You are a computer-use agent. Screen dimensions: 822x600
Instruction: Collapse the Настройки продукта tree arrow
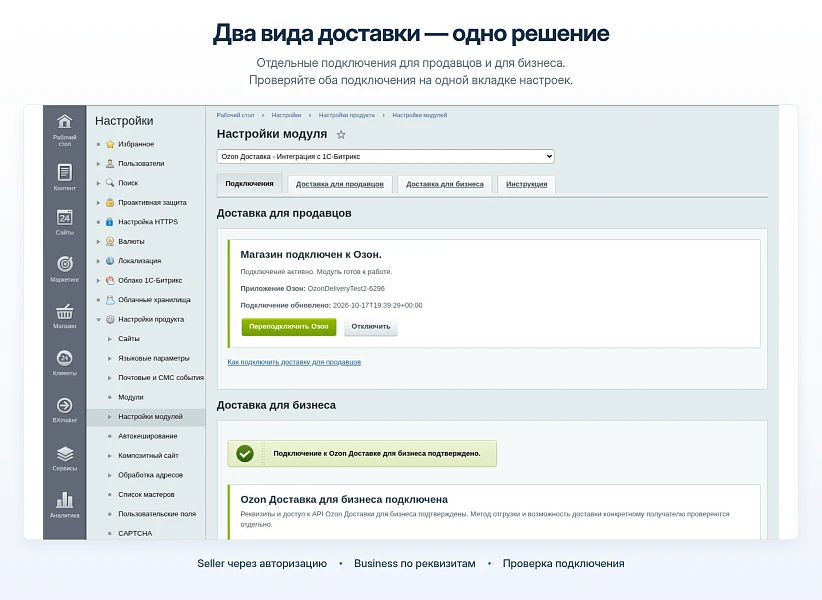tap(98, 319)
